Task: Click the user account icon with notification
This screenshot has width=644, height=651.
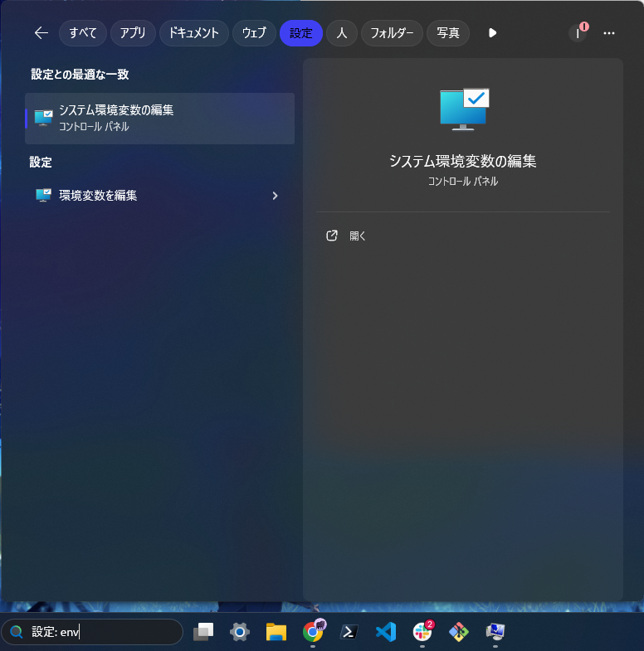Action: tap(578, 33)
